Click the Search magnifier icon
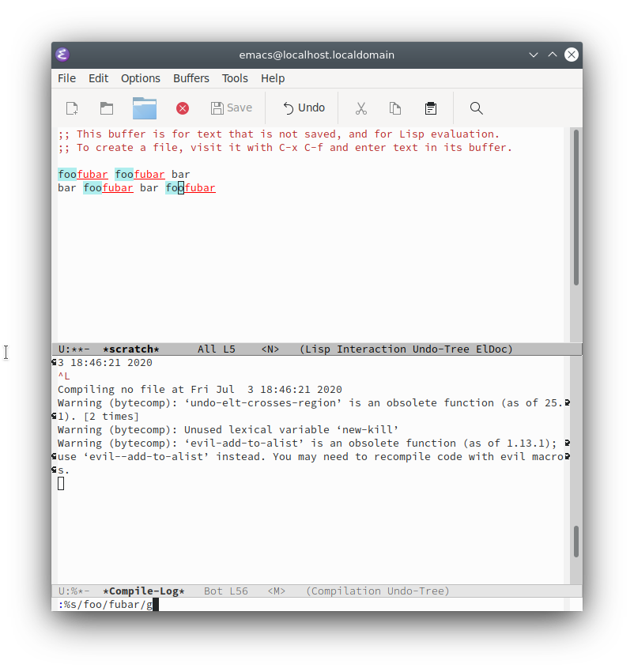 [476, 108]
